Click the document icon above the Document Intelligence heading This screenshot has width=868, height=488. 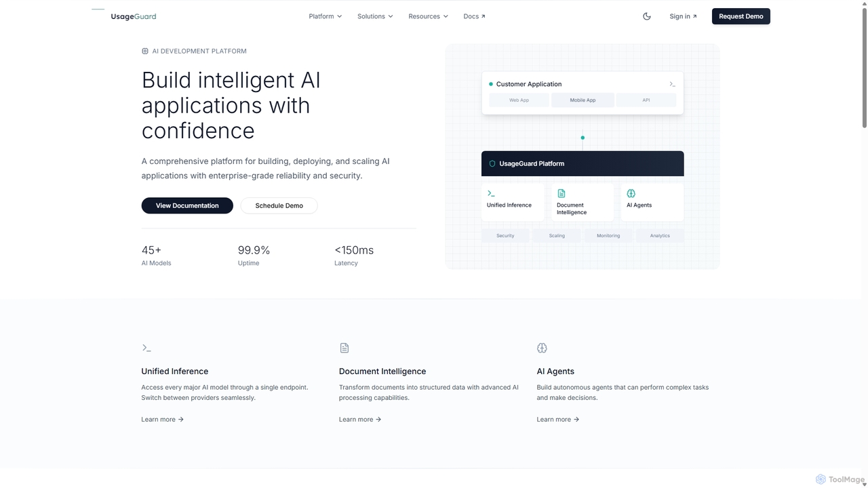coord(344,348)
